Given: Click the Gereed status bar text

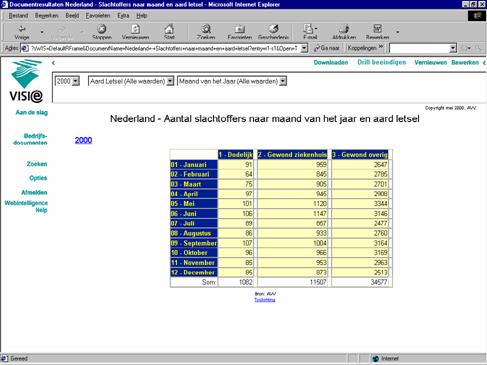Looking at the screenshot, I should (19, 359).
